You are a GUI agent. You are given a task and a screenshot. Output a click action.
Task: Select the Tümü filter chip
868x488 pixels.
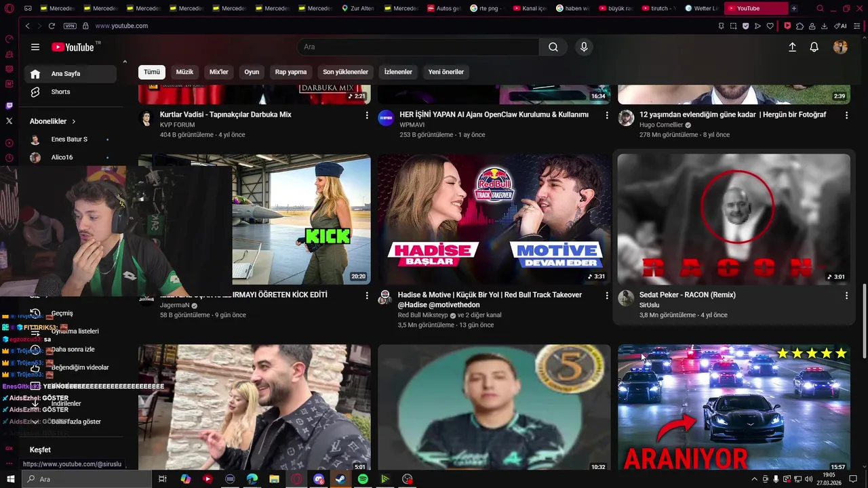152,72
